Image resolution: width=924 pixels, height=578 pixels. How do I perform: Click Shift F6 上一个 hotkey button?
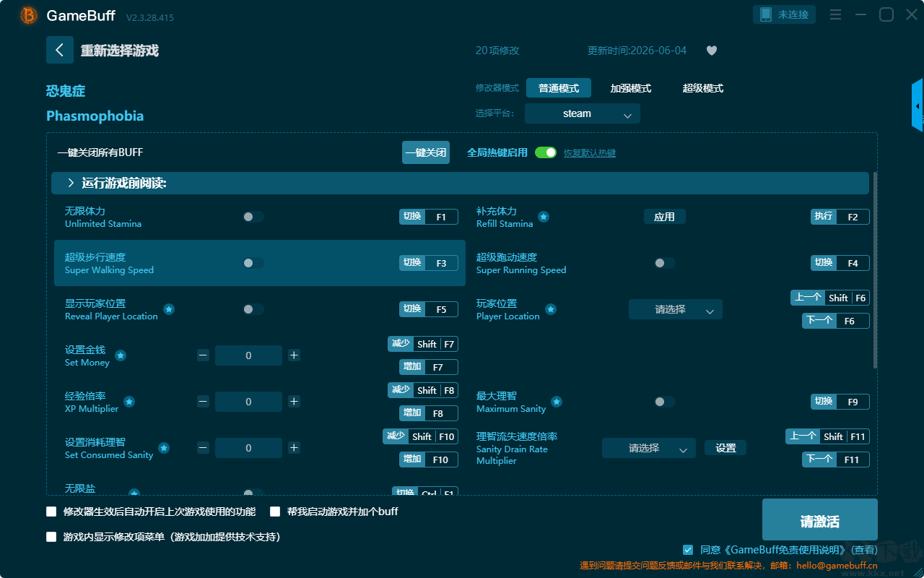pos(830,298)
